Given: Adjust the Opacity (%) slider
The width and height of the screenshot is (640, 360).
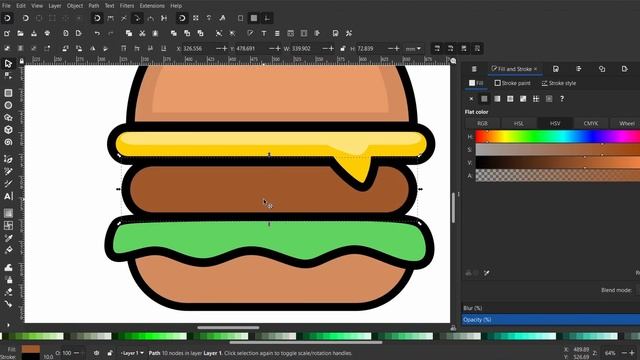Looking at the screenshot, I should pyautogui.click(x=551, y=320).
